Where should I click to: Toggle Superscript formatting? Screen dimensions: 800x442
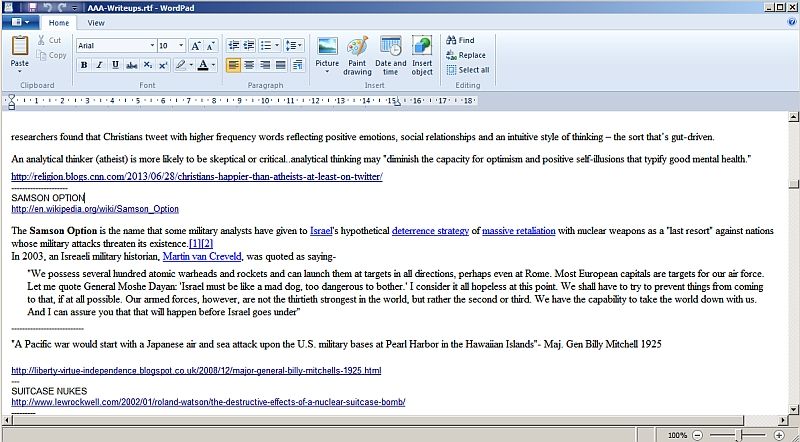(163, 65)
